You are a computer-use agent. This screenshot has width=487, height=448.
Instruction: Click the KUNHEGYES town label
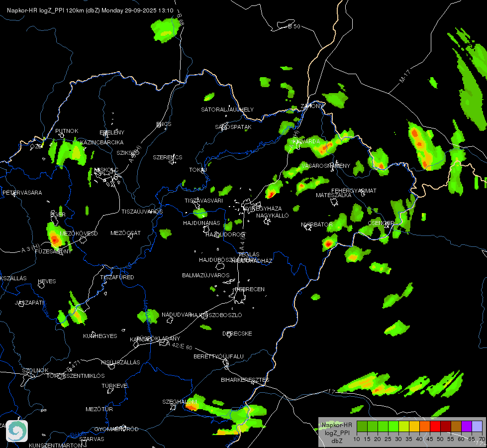pos(100,336)
